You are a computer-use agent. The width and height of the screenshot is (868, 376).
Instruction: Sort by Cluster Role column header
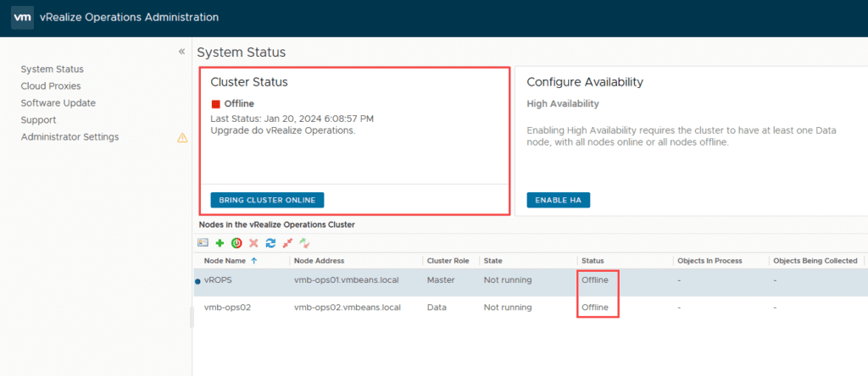coord(448,261)
